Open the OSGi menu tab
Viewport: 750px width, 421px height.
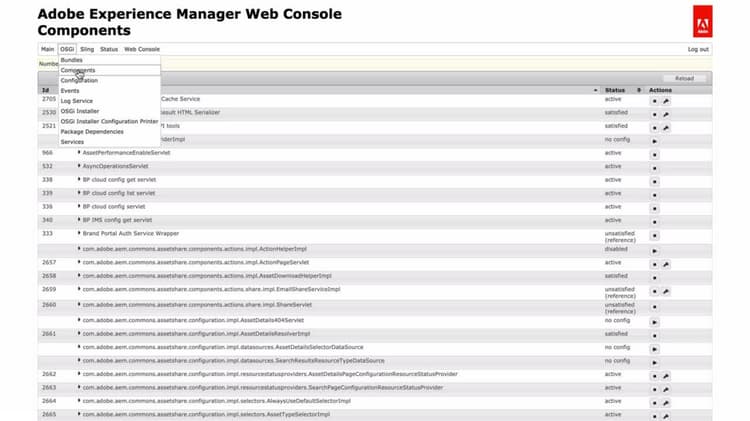tap(67, 49)
